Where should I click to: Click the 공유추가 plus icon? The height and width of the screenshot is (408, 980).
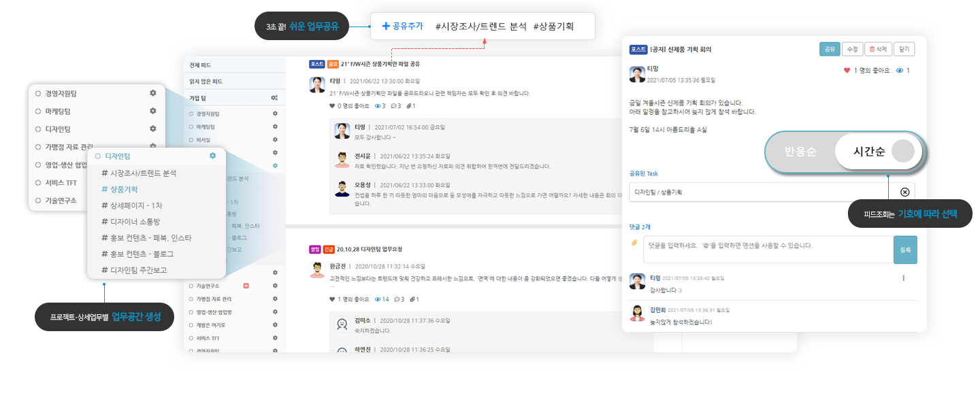pyautogui.click(x=386, y=26)
